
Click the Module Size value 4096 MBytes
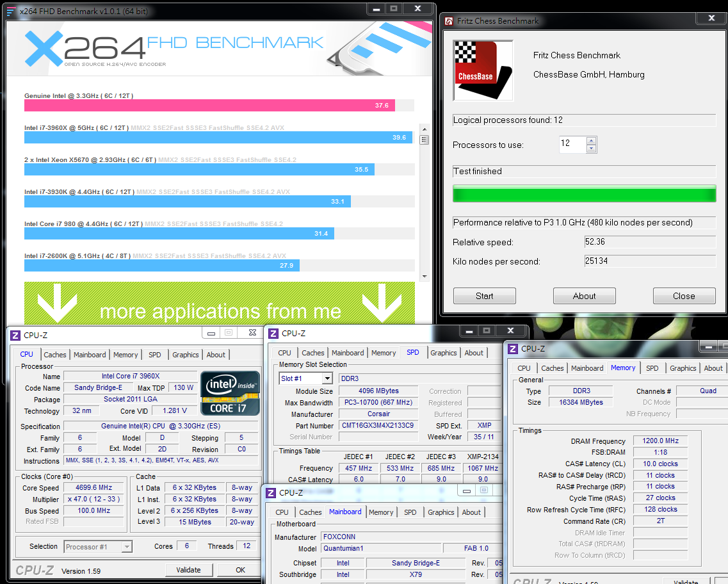(378, 391)
